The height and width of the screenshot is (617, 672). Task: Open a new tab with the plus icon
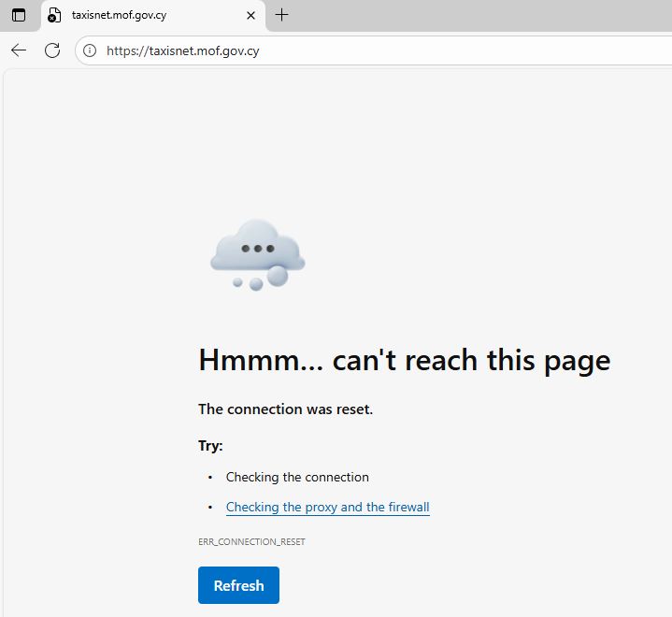pos(282,15)
